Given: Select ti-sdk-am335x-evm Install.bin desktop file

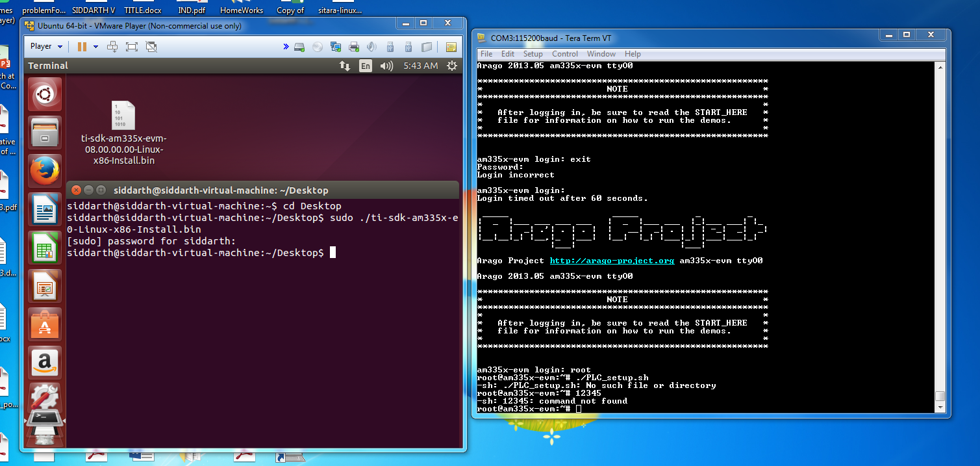Looking at the screenshot, I should pyautogui.click(x=123, y=133).
